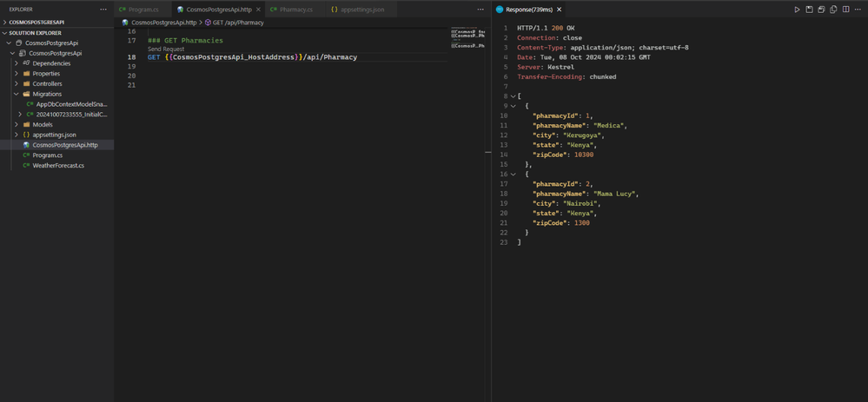Click GET /api/Pharmacy in the breadcrumb
Image resolution: width=868 pixels, height=402 pixels.
coord(237,23)
